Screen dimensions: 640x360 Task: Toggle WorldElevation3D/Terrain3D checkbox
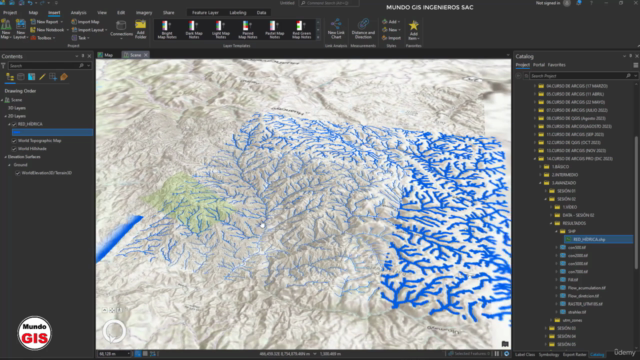[x=18, y=173]
